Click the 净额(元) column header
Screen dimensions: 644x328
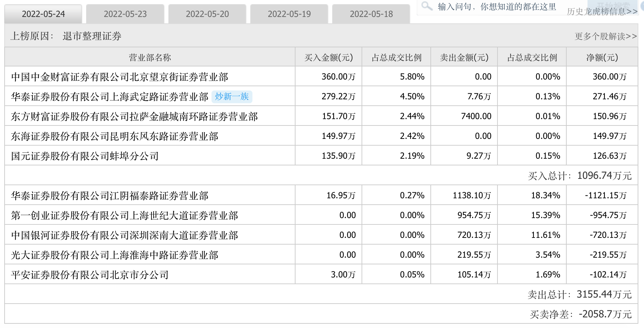(x=602, y=57)
